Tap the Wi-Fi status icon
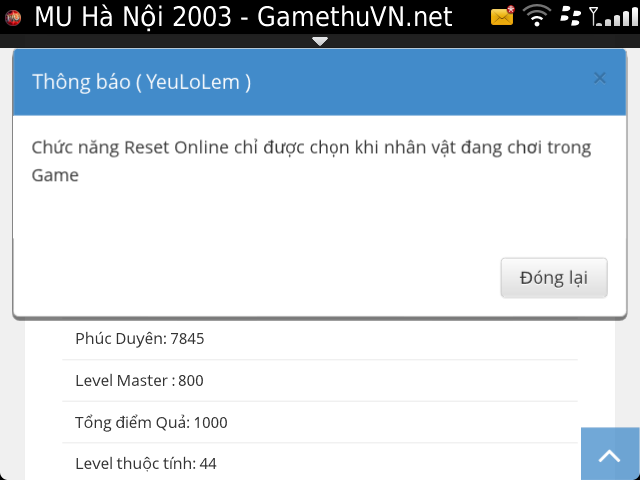Screen dimensions: 640x480 click(x=537, y=16)
